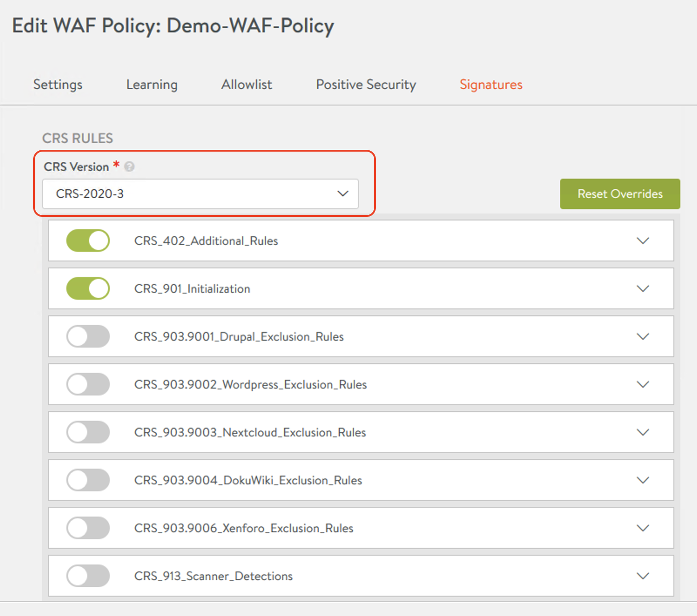Image resolution: width=697 pixels, height=616 pixels.
Task: Click the CRS RULES section heading
Action: pyautogui.click(x=78, y=139)
